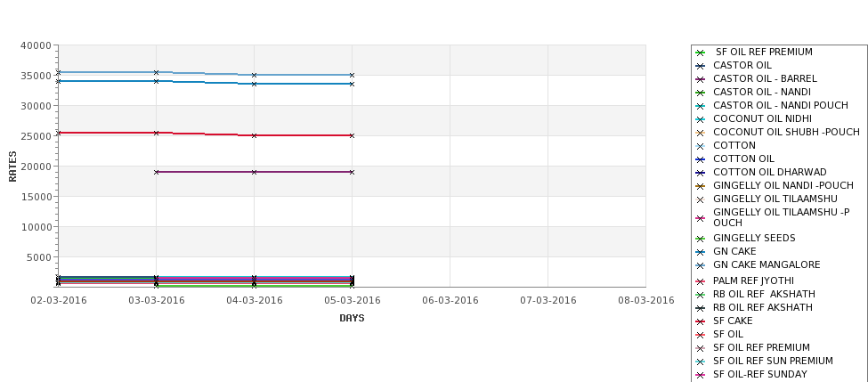Screen dimensions: 868x382
Task: Click the SF OIL REF SUN PREMIUM label
Action: 773,361
